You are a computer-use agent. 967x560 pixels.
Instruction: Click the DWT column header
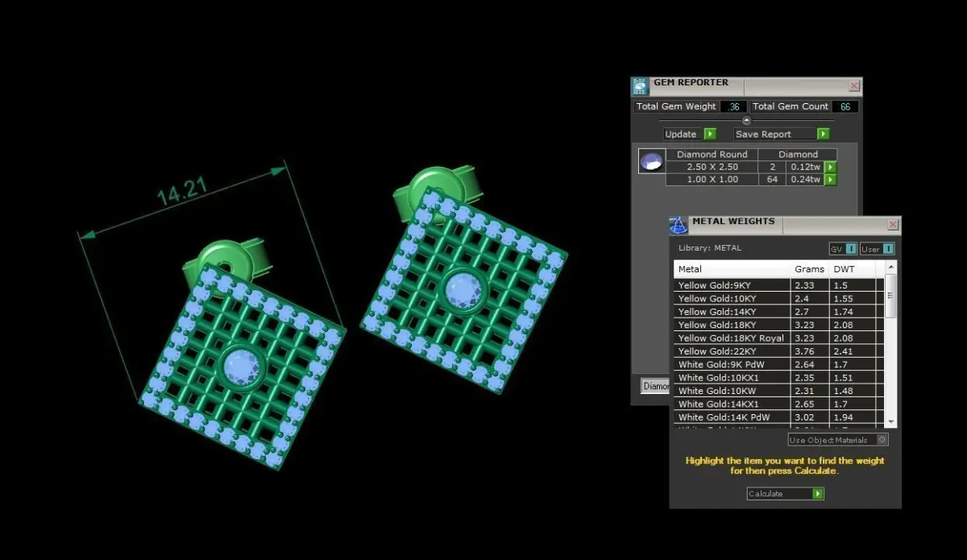[x=852, y=269]
